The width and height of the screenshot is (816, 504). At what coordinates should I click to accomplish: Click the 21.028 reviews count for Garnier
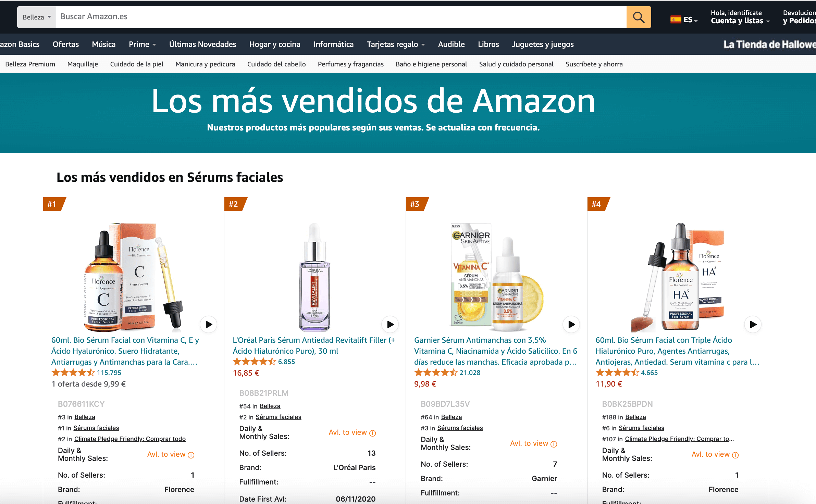470,373
